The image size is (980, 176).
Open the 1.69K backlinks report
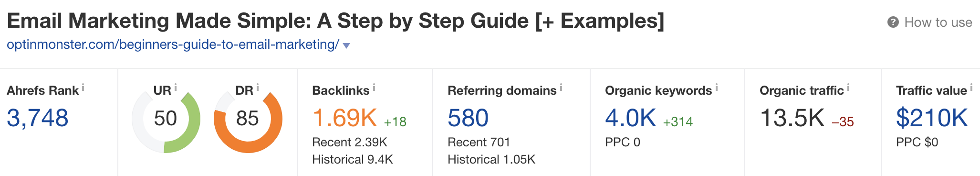pos(344,118)
